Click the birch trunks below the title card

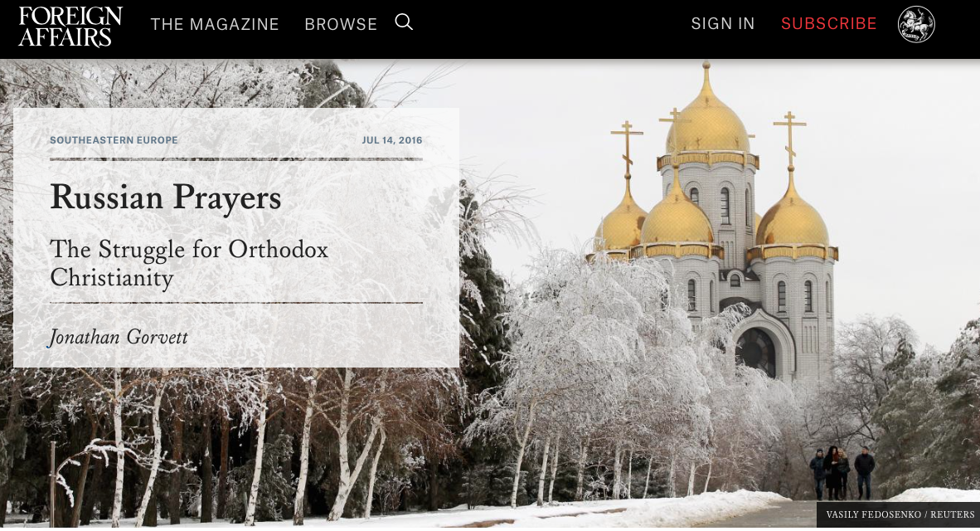tap(250, 444)
